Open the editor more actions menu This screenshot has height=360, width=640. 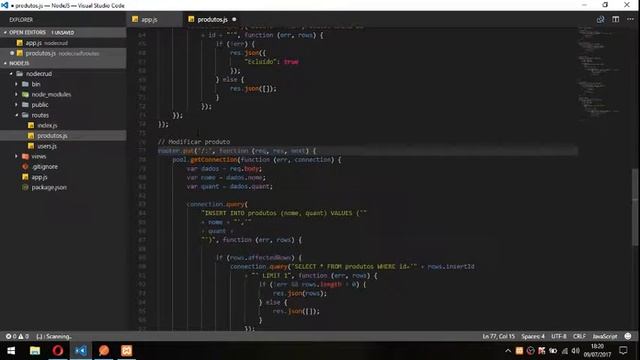pyautogui.click(x=630, y=19)
